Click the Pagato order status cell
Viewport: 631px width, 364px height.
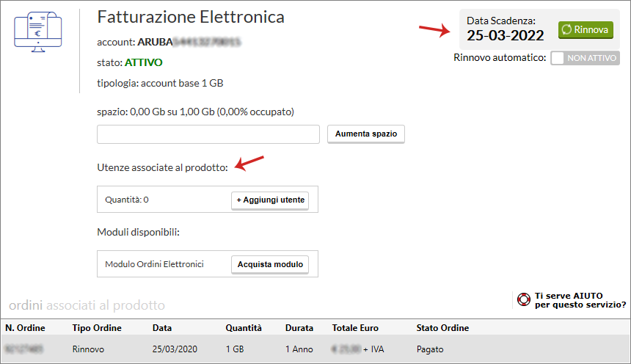pos(430,349)
